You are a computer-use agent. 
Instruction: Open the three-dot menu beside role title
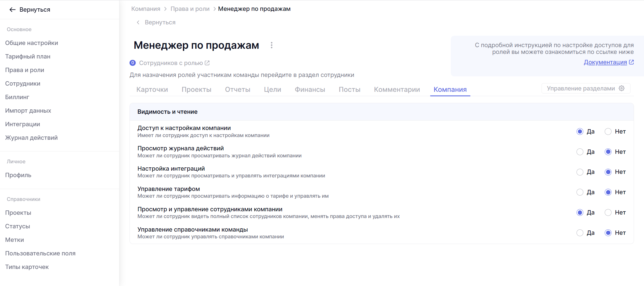[271, 45]
